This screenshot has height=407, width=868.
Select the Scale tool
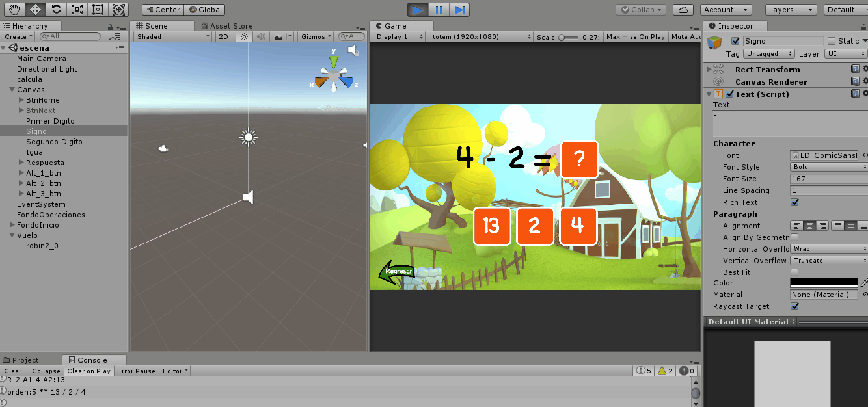click(x=77, y=10)
